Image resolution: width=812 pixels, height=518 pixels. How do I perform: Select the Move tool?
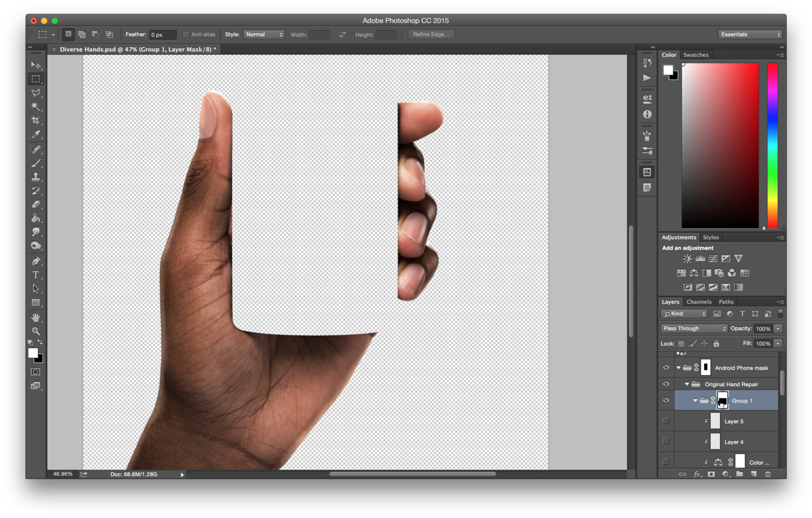36,65
